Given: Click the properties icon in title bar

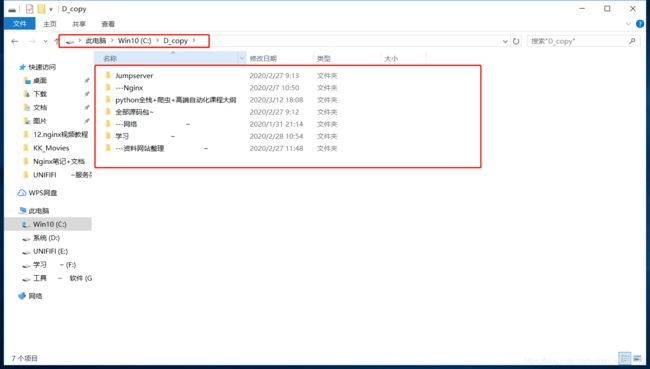Looking at the screenshot, I should click(29, 9).
